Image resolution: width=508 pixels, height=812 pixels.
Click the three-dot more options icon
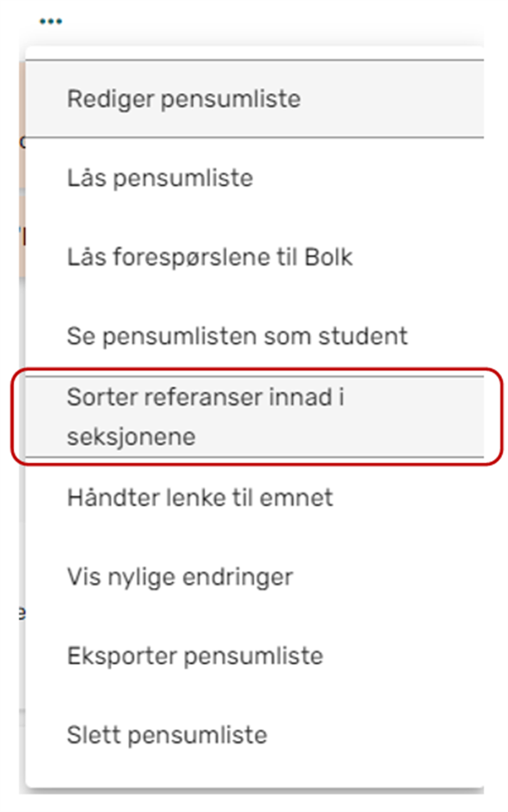(x=50, y=20)
